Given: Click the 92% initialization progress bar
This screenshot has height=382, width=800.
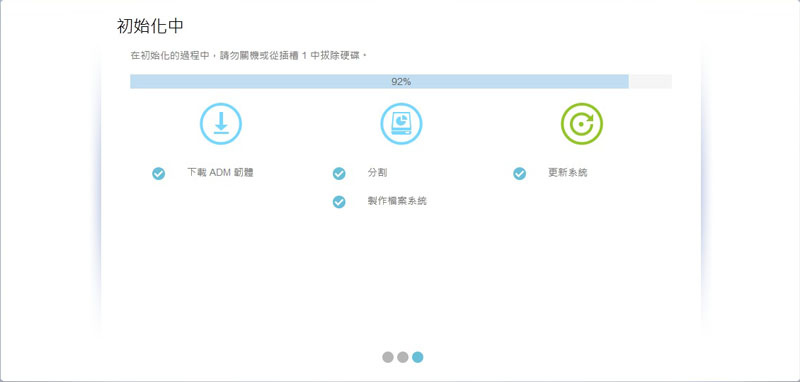Looking at the screenshot, I should pyautogui.click(x=401, y=82).
